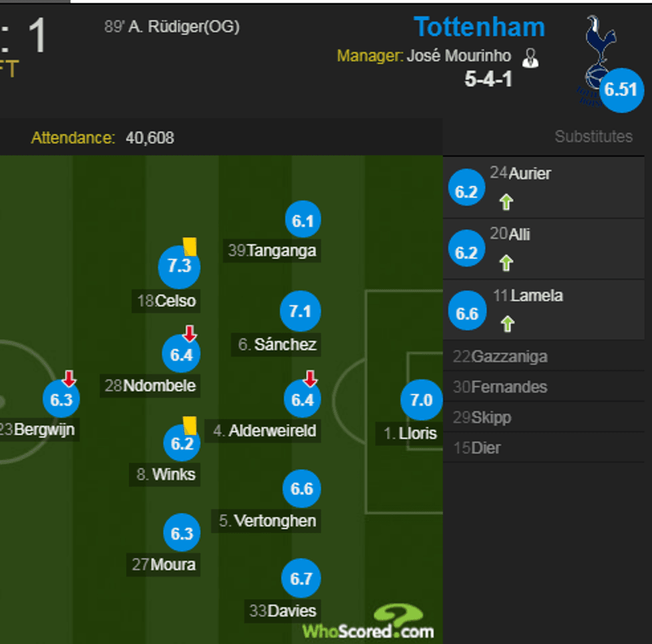Click Vertonghen name on the pitch
Screen dimensions: 652x644
pos(268,520)
